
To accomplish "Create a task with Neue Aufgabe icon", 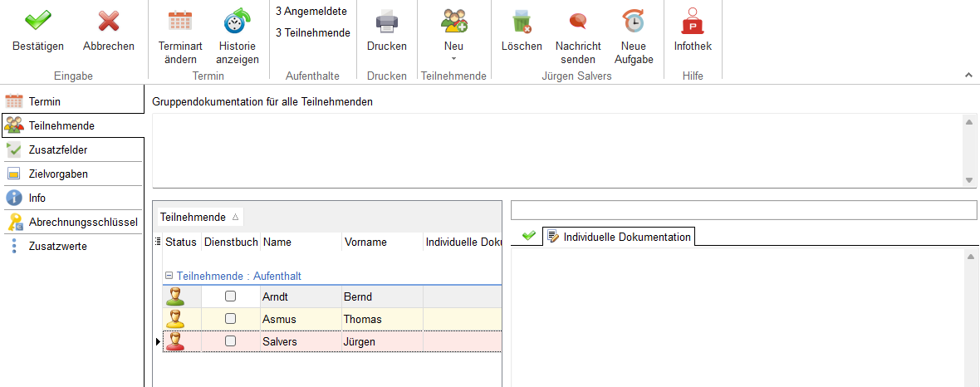I will 633,21.
